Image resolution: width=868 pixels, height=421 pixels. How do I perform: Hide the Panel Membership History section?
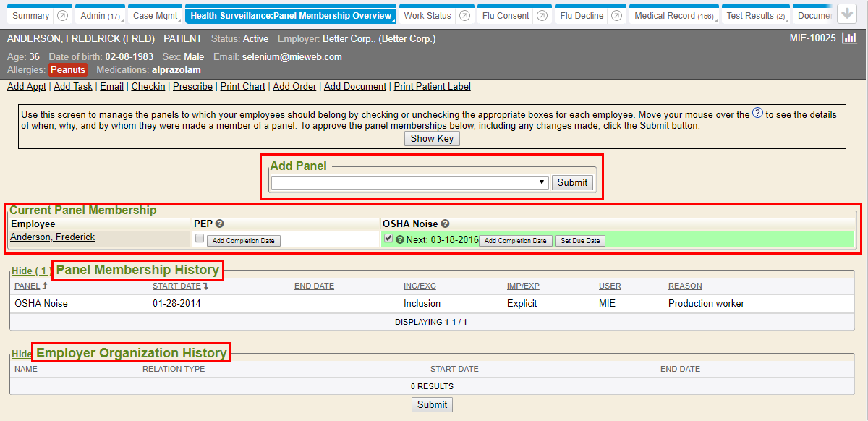[x=30, y=271]
